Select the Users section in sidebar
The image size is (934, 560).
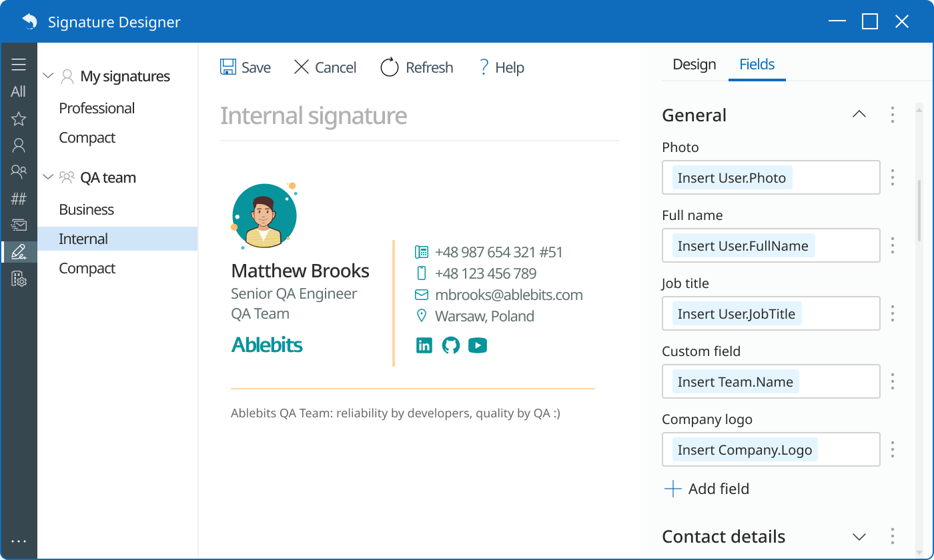pyautogui.click(x=19, y=145)
